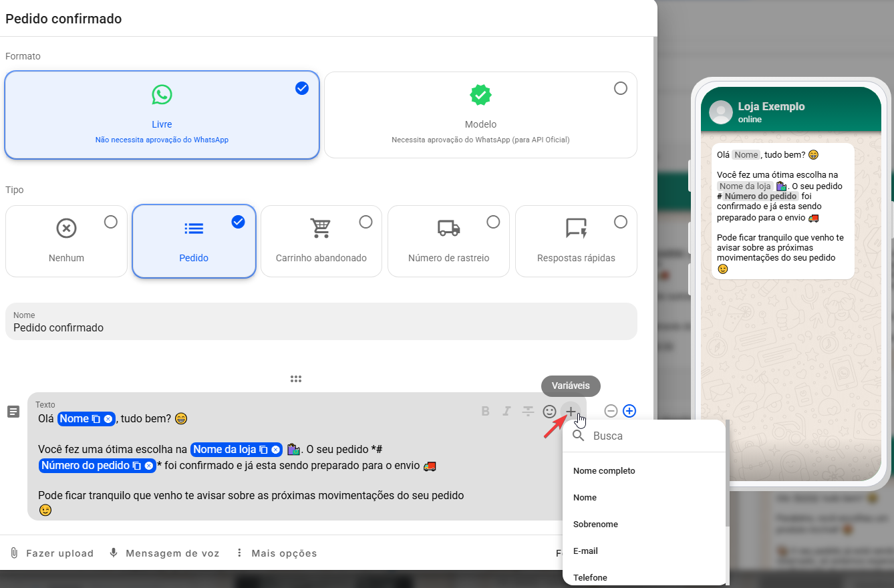This screenshot has height=588, width=894.
Task: Remove the Número do pedido variable chip
Action: pyautogui.click(x=148, y=466)
